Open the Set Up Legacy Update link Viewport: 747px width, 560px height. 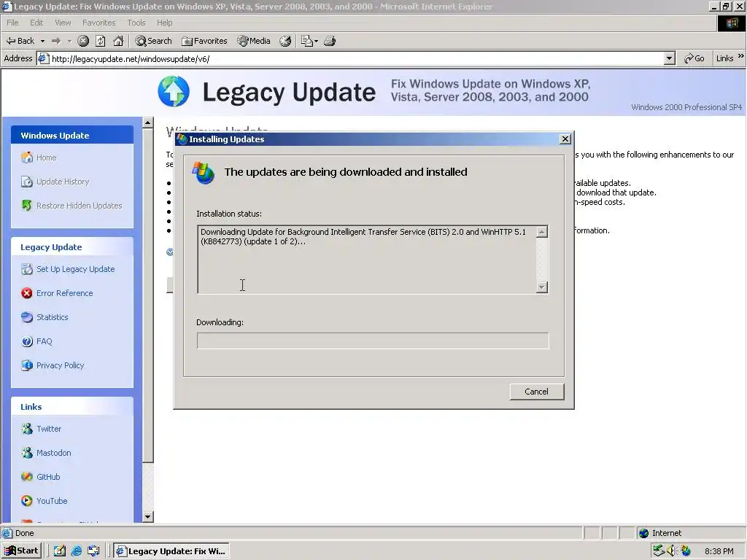[x=76, y=269]
